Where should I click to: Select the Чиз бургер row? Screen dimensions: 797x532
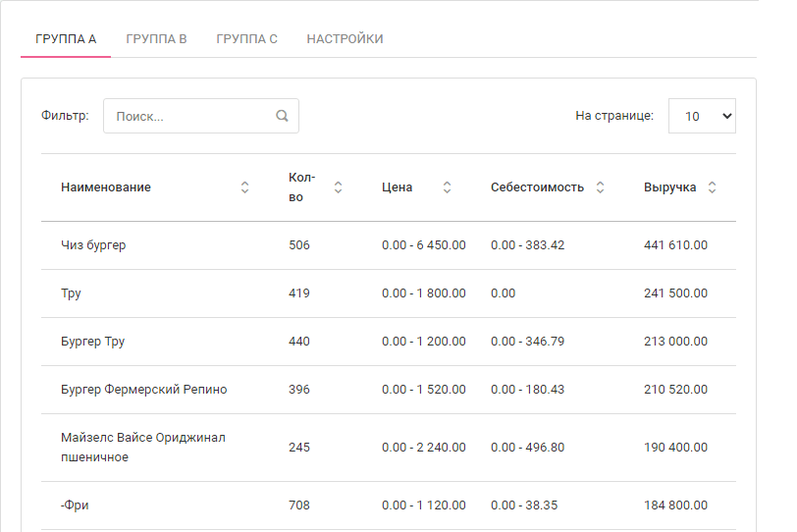[93, 245]
